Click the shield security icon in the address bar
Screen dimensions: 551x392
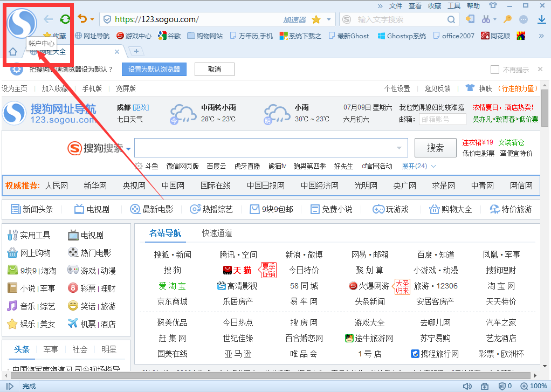point(107,19)
